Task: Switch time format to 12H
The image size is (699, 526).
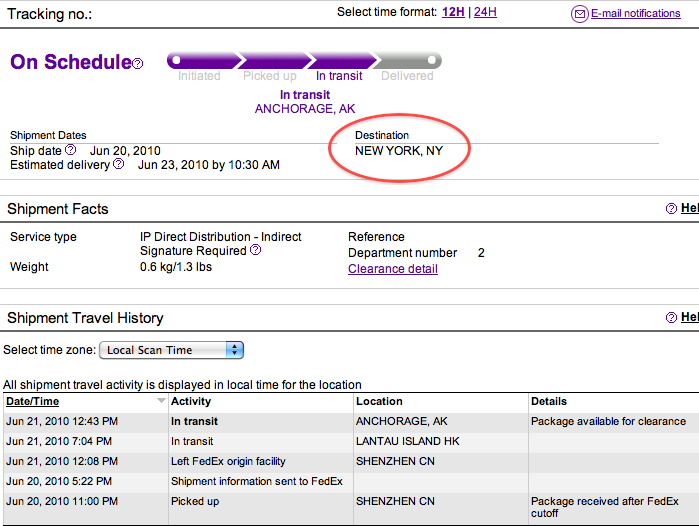Action: coord(453,12)
